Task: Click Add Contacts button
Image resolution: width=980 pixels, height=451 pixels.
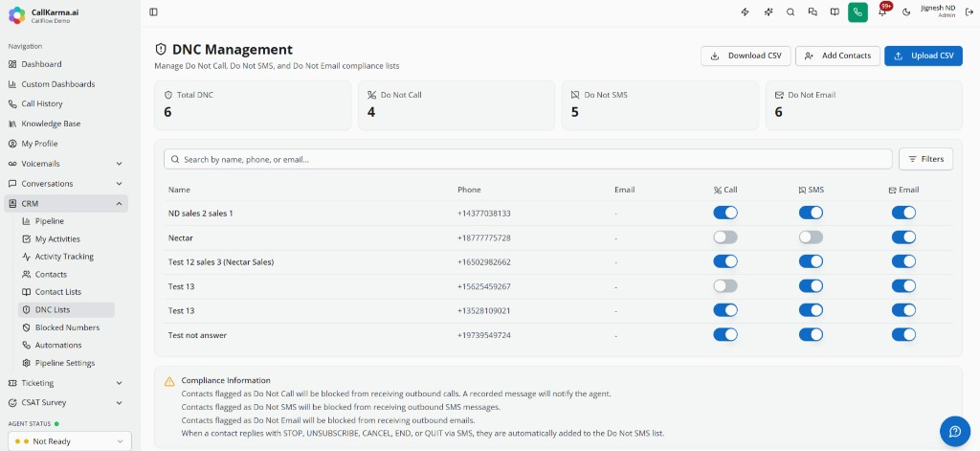Action: [837, 56]
